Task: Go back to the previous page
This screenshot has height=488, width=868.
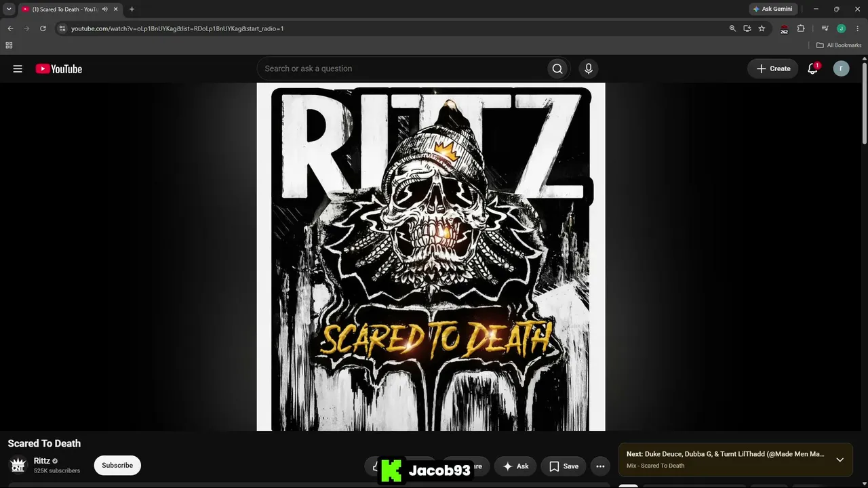Action: [x=10, y=28]
